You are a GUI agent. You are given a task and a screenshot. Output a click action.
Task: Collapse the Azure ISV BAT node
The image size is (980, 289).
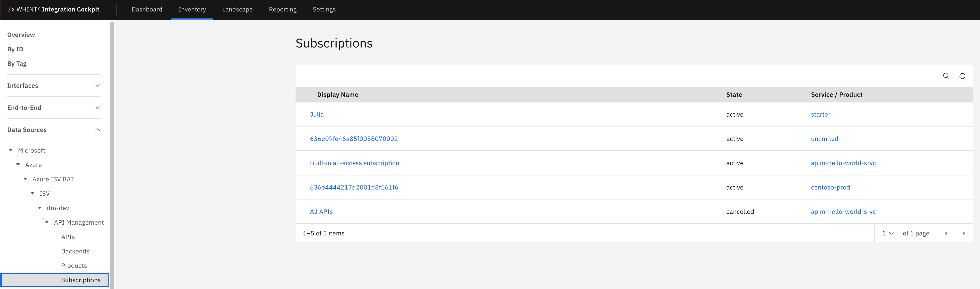pyautogui.click(x=25, y=179)
